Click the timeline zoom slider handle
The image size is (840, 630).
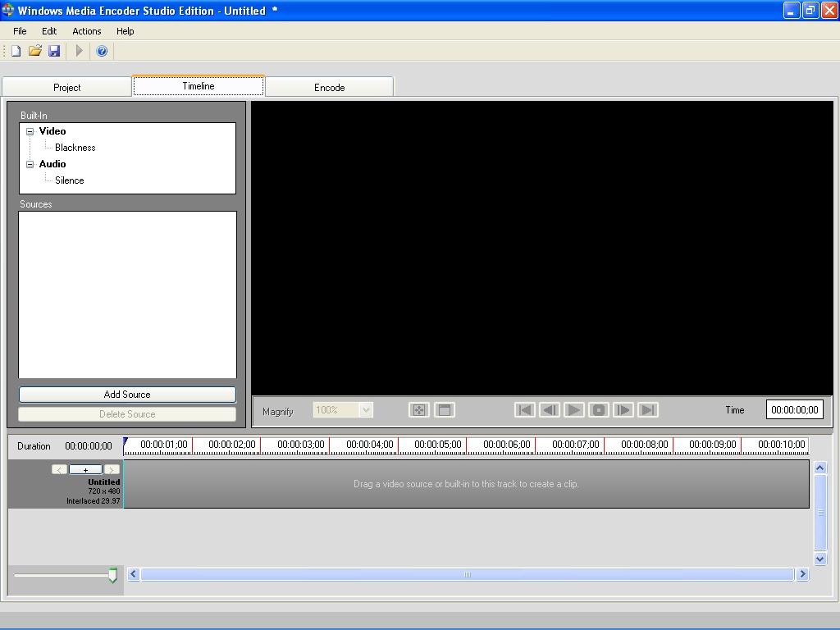point(113,575)
